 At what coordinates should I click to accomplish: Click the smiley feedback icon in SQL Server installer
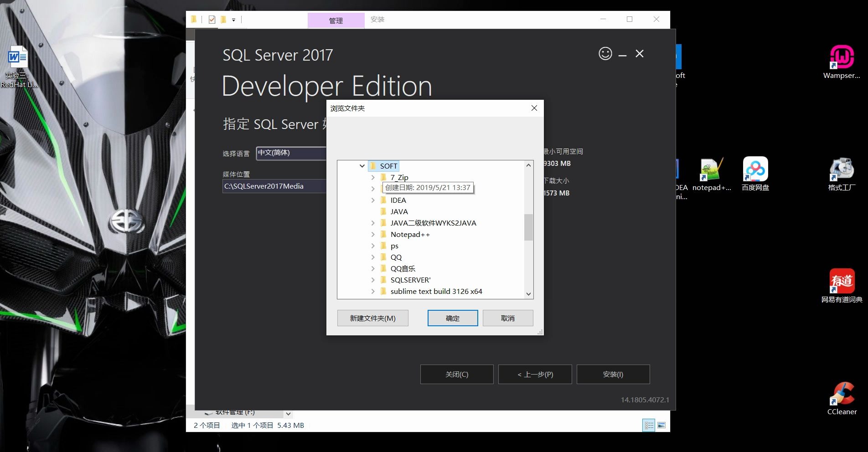click(605, 54)
